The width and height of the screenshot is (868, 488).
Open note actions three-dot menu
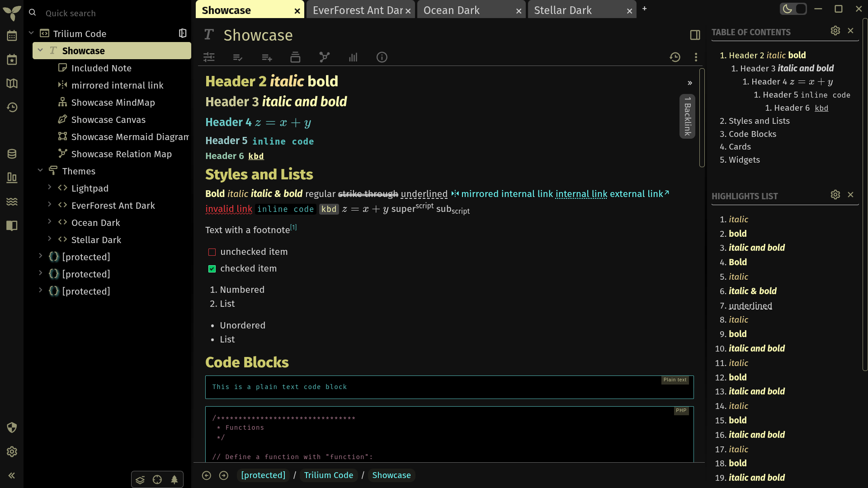pyautogui.click(x=696, y=57)
